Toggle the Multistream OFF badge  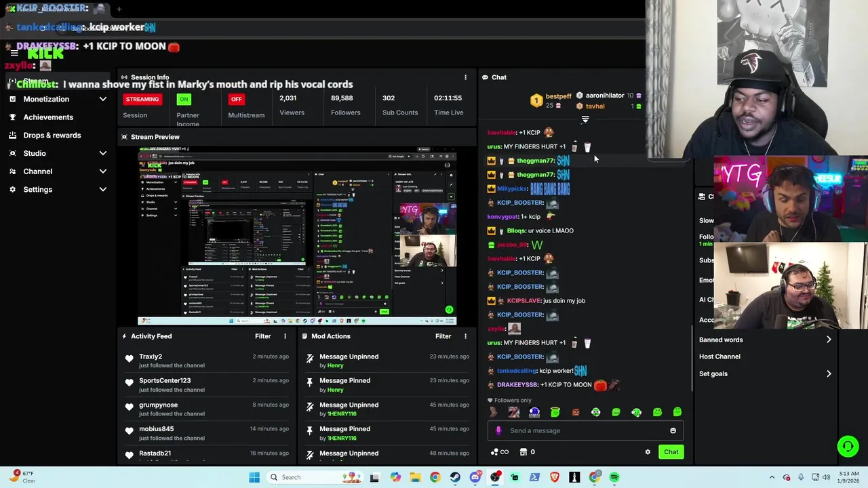click(x=236, y=99)
